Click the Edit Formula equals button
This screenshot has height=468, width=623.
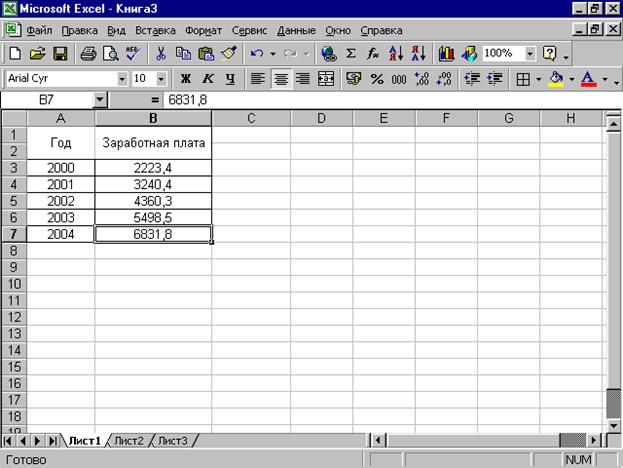(x=155, y=100)
